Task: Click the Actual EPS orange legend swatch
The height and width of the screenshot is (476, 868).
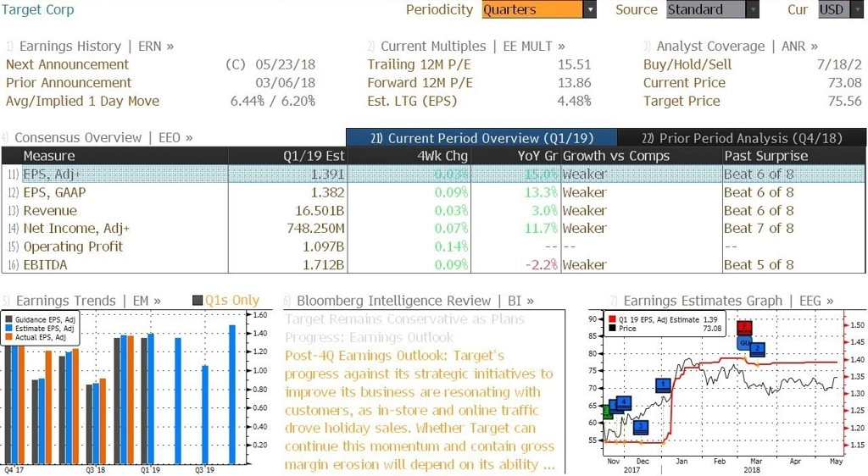Action: (8, 337)
